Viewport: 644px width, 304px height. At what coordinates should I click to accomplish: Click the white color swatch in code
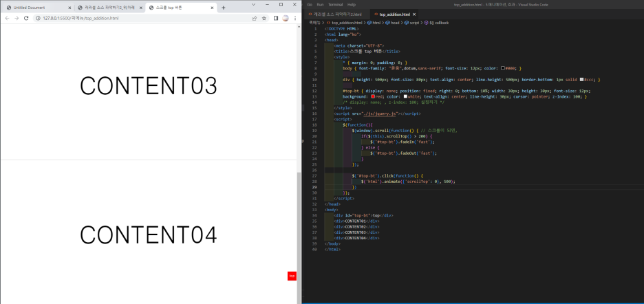(x=405, y=96)
